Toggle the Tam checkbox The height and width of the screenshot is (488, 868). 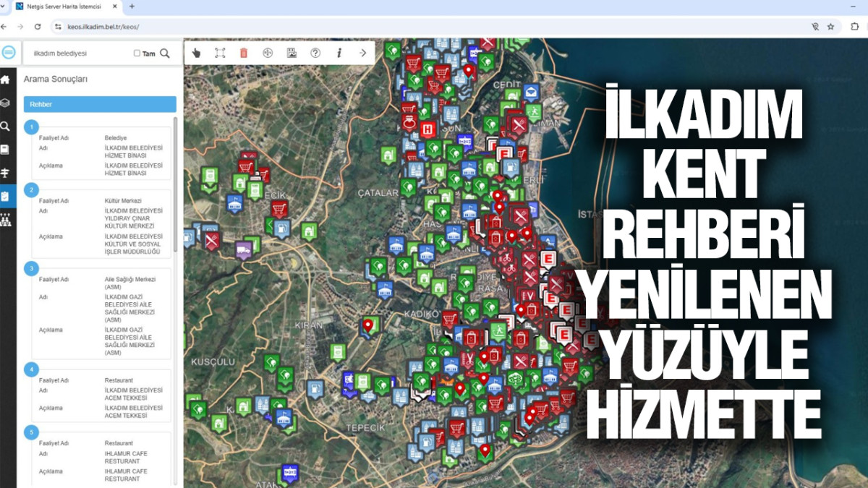(x=137, y=53)
